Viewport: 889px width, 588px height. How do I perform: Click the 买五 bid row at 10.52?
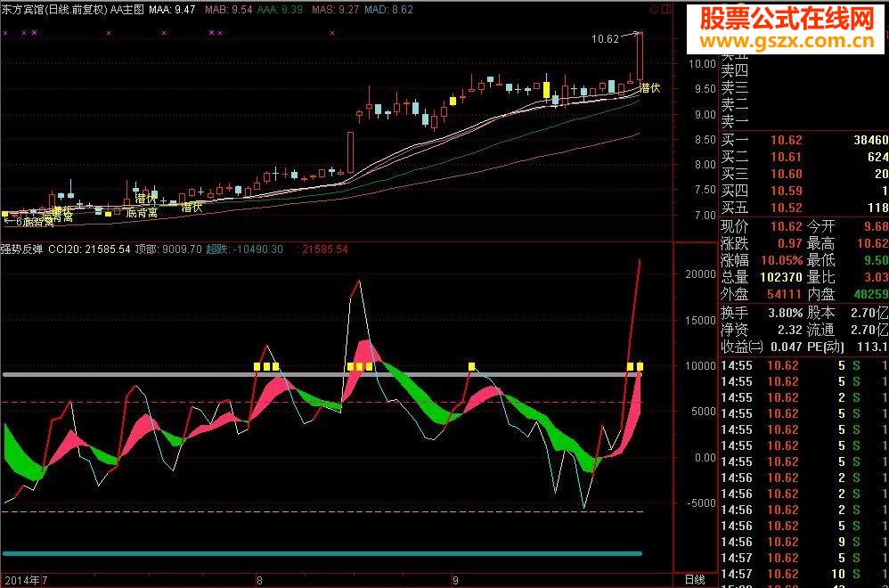tap(804, 208)
